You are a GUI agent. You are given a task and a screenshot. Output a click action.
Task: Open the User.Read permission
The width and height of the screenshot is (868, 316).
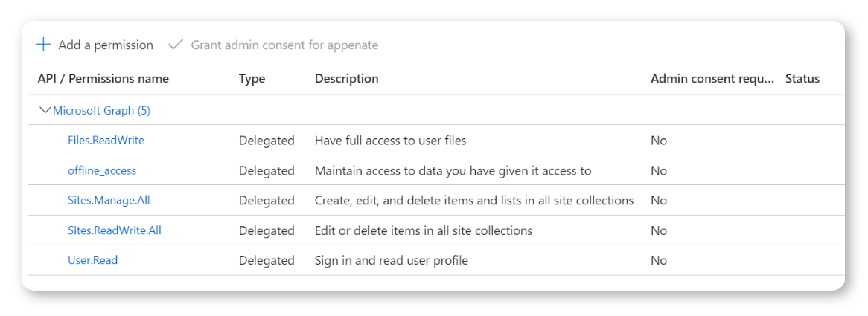click(x=92, y=260)
